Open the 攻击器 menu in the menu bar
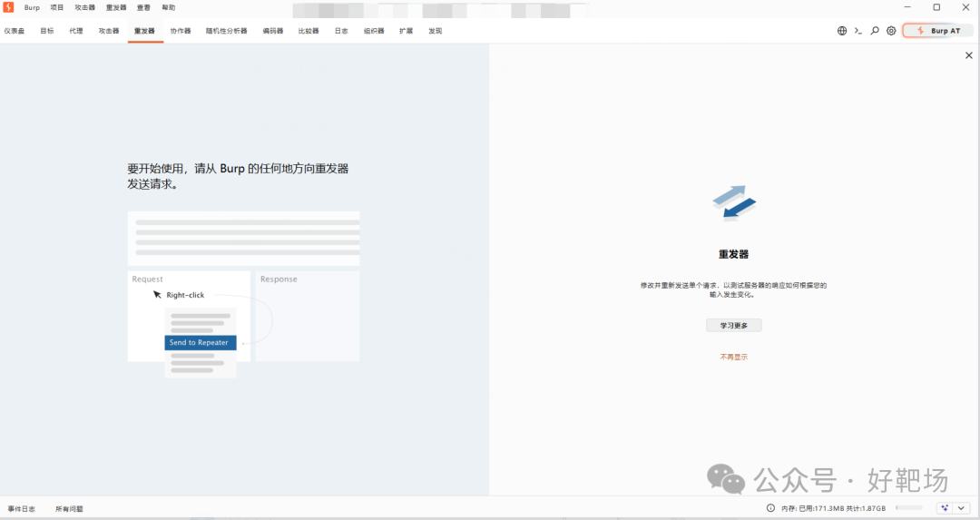Viewport: 980px width, 520px height. click(x=85, y=7)
